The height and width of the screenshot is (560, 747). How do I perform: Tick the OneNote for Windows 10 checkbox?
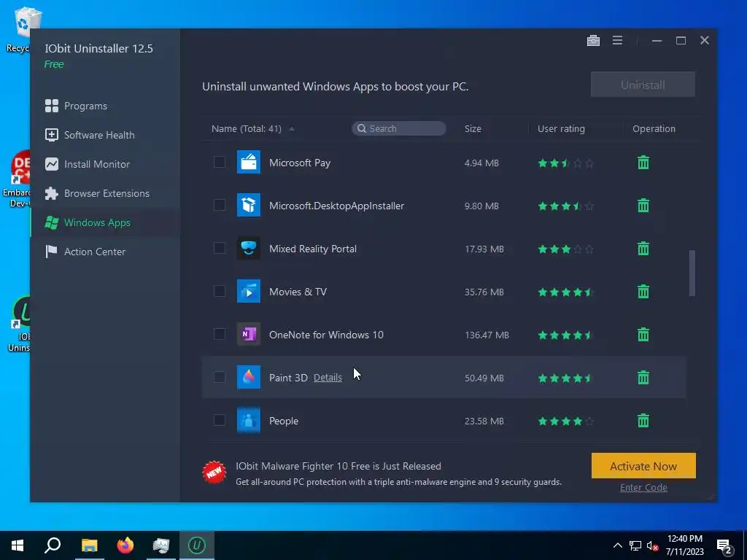(219, 334)
